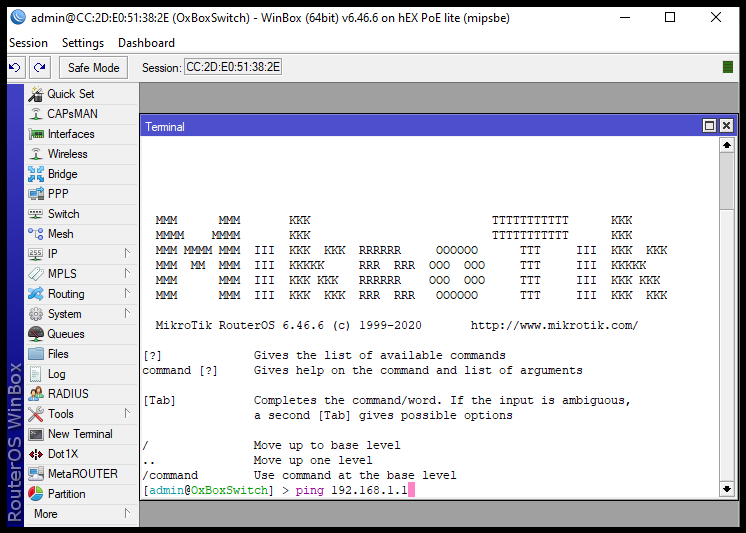Open the Log menu icon
This screenshot has width=746, height=533.
[36, 374]
